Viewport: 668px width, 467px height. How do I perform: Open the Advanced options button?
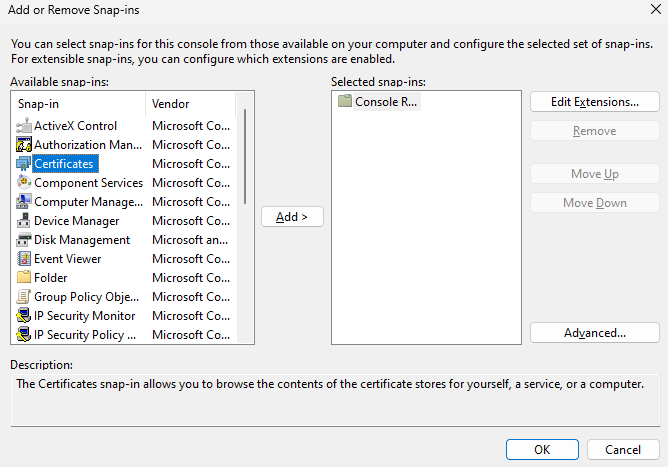click(594, 333)
